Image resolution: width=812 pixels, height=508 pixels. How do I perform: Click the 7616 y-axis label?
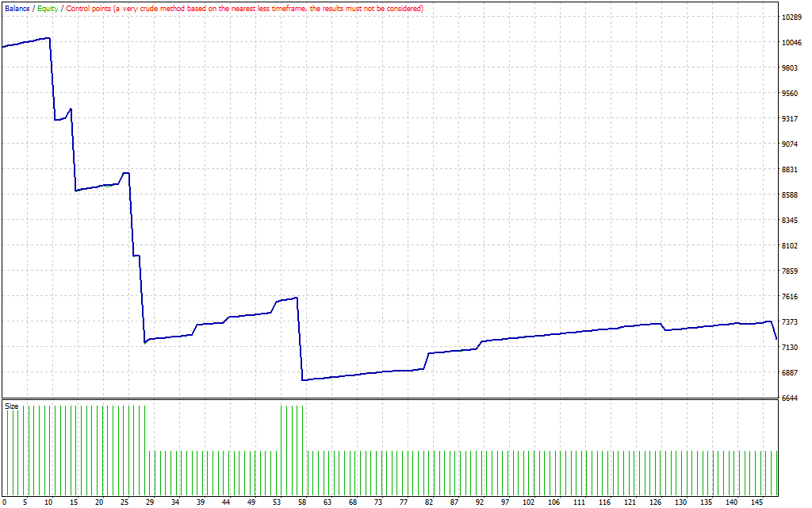(x=790, y=297)
